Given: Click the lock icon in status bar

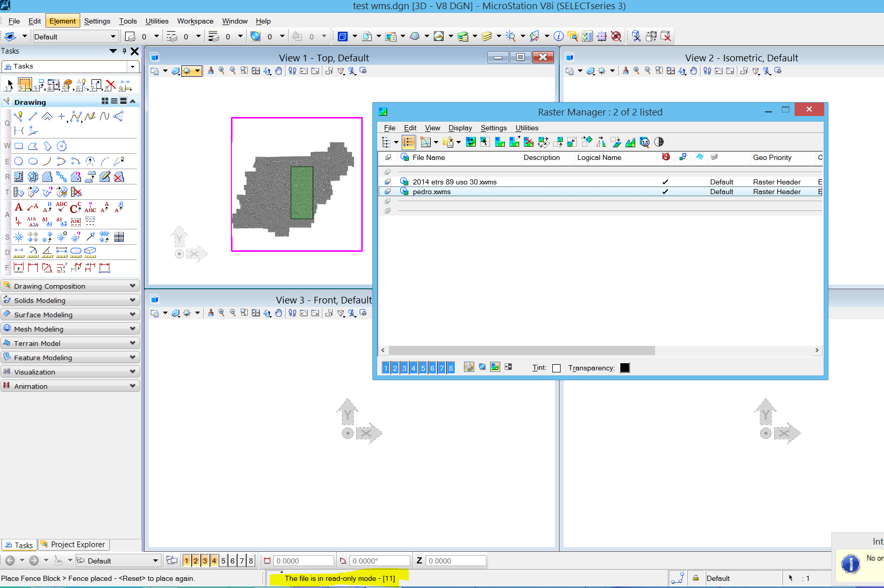Looking at the screenshot, I should click(x=695, y=578).
